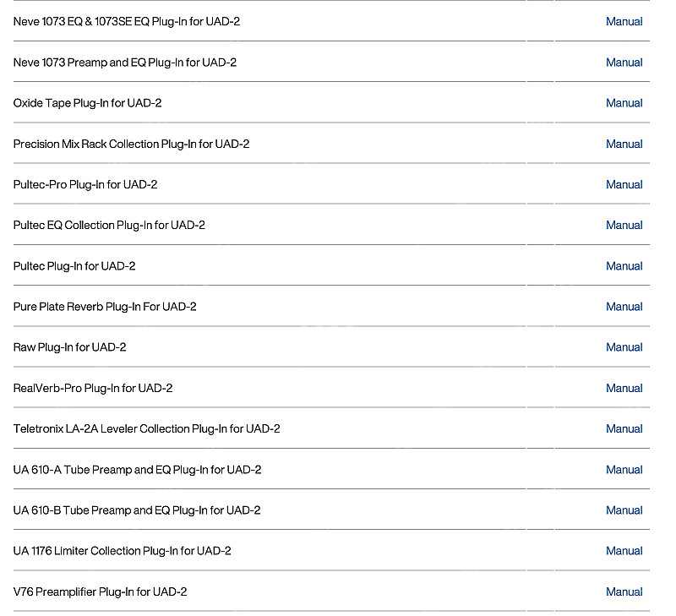The image size is (676, 616).
Task: Click the 'Pure Plate Reverb Plug-In' product name
Action: (x=105, y=307)
